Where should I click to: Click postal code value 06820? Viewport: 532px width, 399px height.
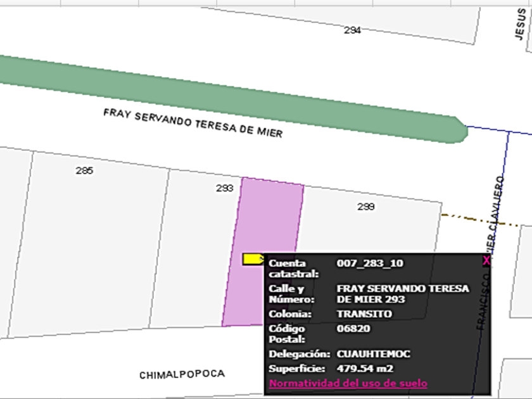pos(353,329)
